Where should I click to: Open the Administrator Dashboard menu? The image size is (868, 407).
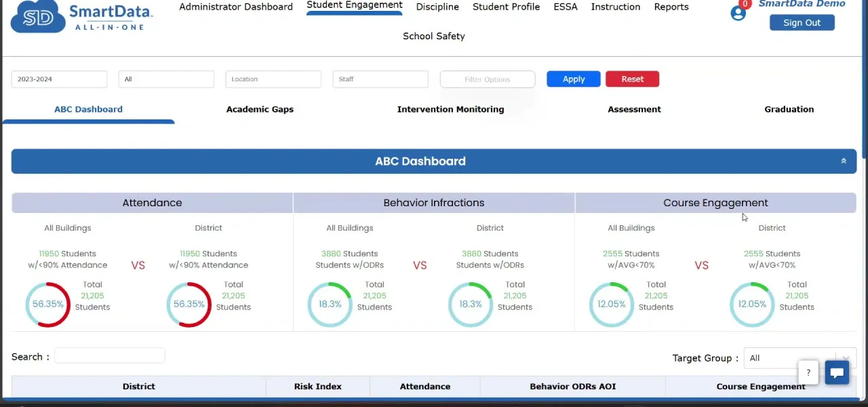236,7
